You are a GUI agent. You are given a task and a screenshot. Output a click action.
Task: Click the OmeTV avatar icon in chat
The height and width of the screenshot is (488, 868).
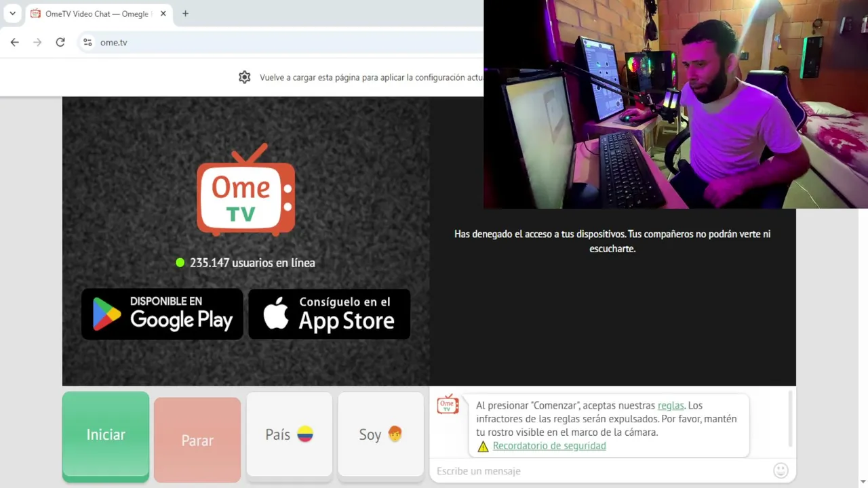[448, 405]
